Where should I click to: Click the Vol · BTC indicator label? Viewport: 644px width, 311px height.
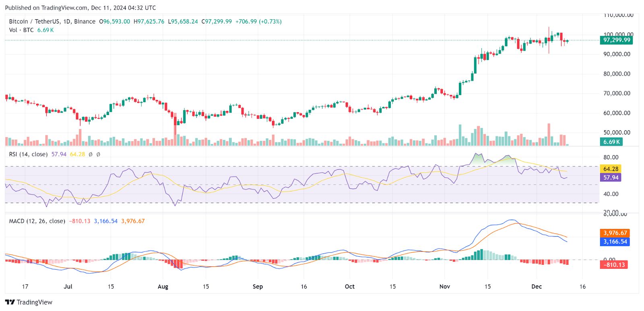pyautogui.click(x=21, y=30)
